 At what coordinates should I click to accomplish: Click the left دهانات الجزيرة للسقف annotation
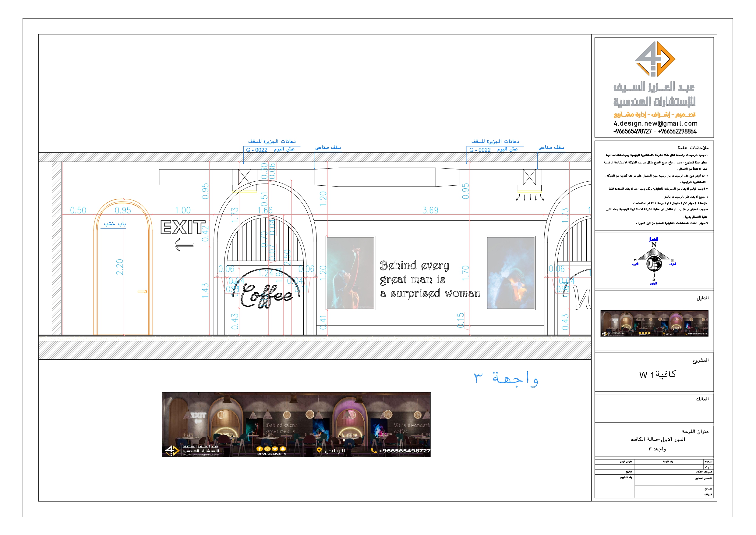pos(272,141)
